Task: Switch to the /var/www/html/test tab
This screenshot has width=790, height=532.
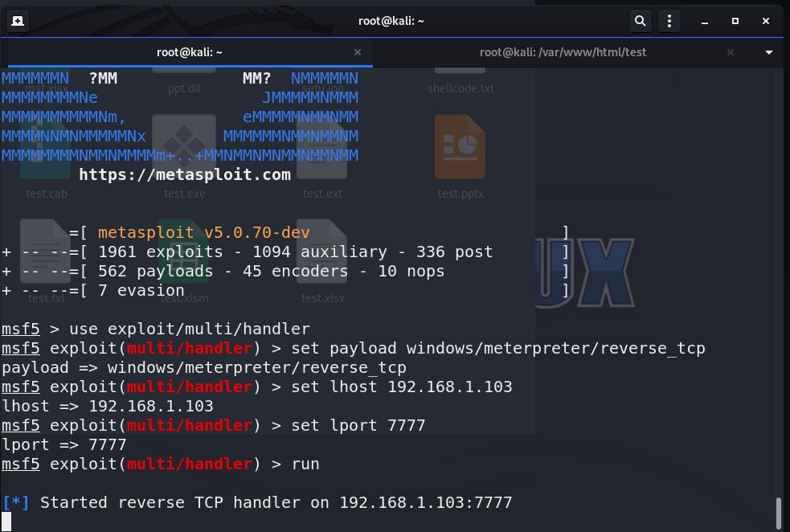Action: tap(563, 52)
